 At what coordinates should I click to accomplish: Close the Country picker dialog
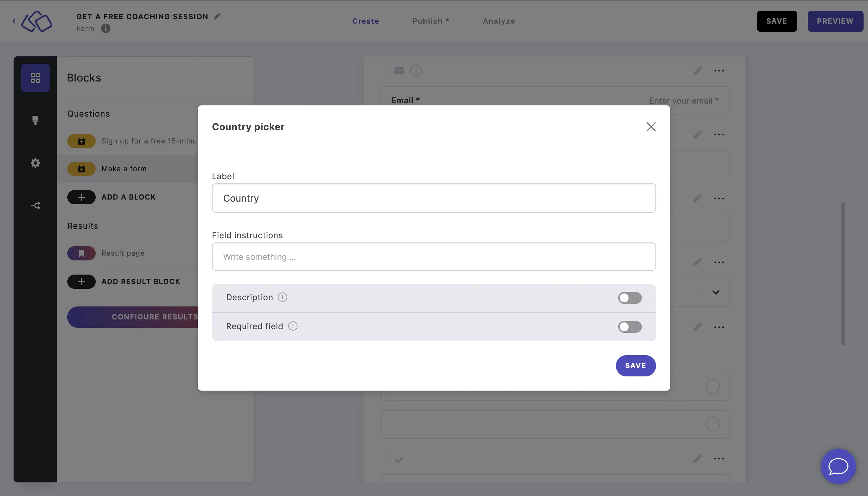tap(651, 127)
